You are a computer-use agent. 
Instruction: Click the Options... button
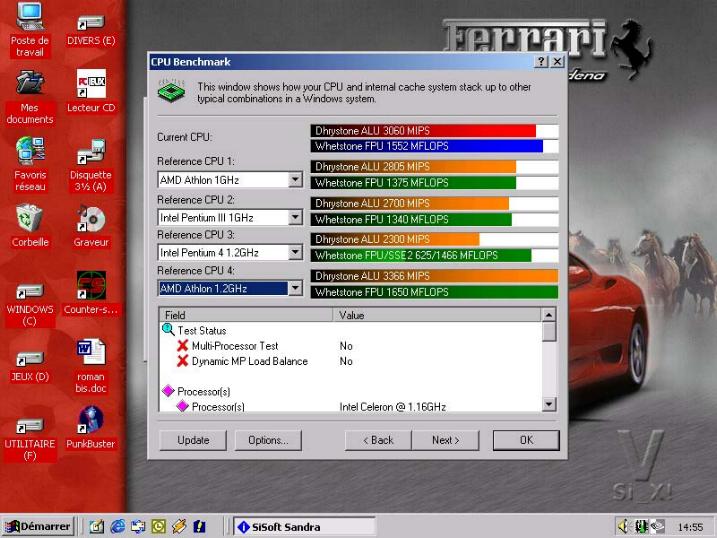click(x=268, y=440)
